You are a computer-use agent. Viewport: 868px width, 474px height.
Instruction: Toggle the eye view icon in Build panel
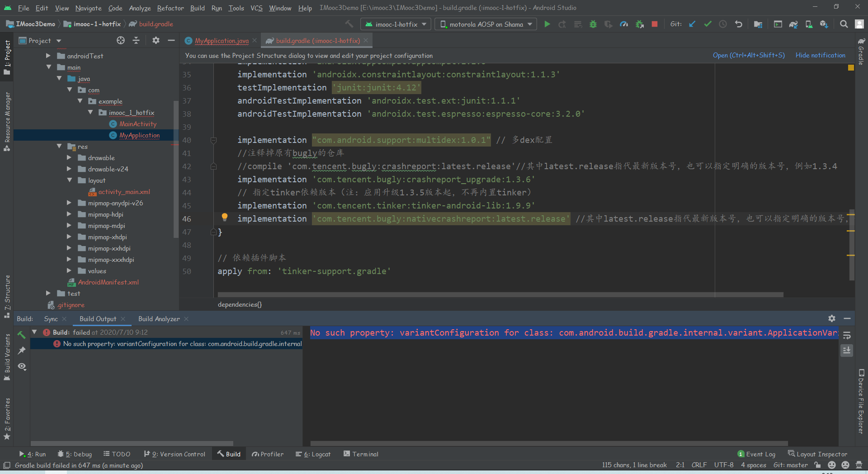[x=22, y=366]
